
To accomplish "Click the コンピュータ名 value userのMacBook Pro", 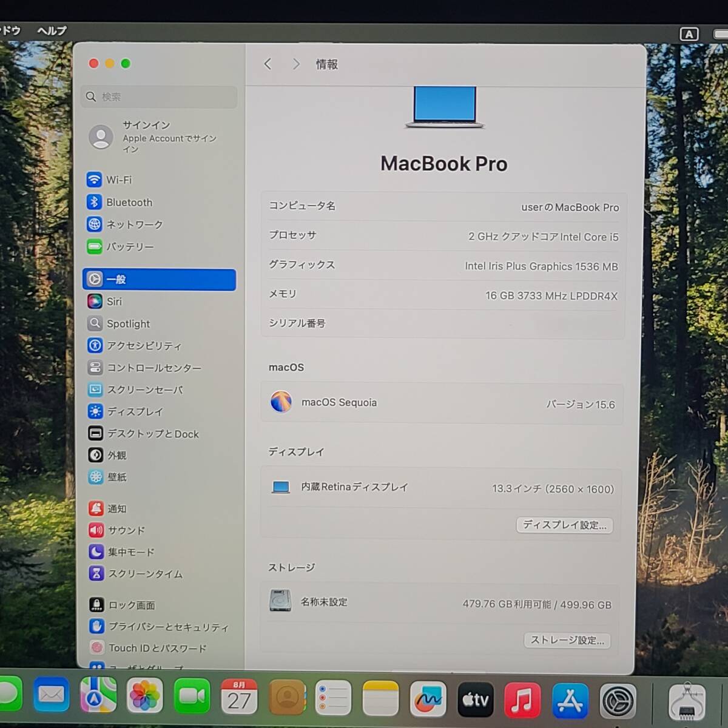I will [570, 207].
